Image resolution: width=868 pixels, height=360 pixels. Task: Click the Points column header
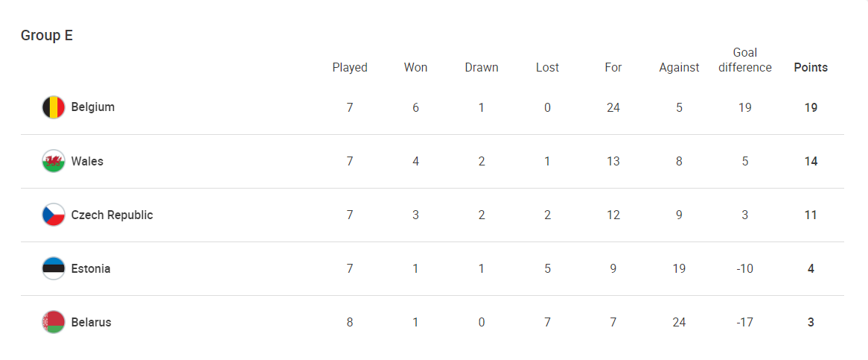(x=811, y=67)
